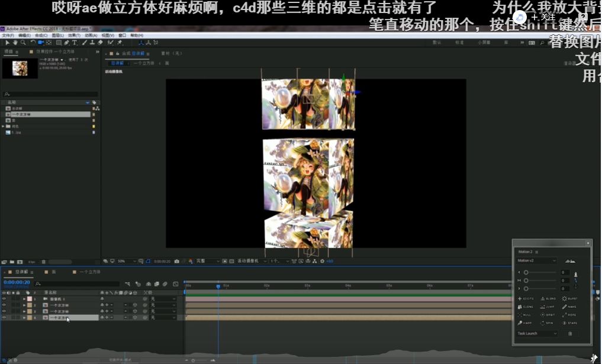Open the 合成(C) menu
The width and height of the screenshot is (602, 364).
tap(41, 36)
